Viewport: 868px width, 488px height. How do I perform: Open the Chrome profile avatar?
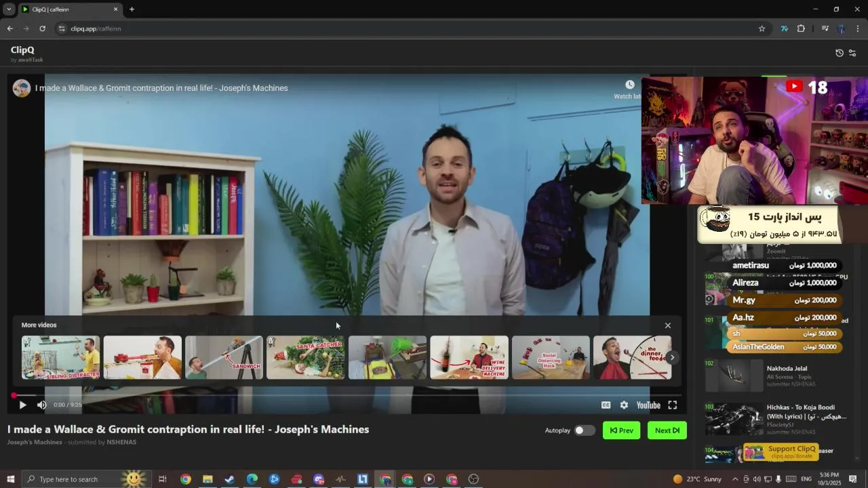coord(842,28)
